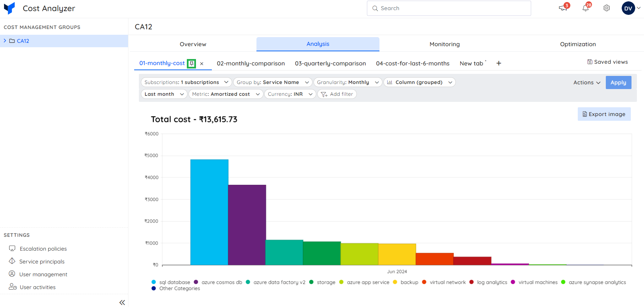
Task: Click the virtual network orange bar
Action: tap(435, 259)
